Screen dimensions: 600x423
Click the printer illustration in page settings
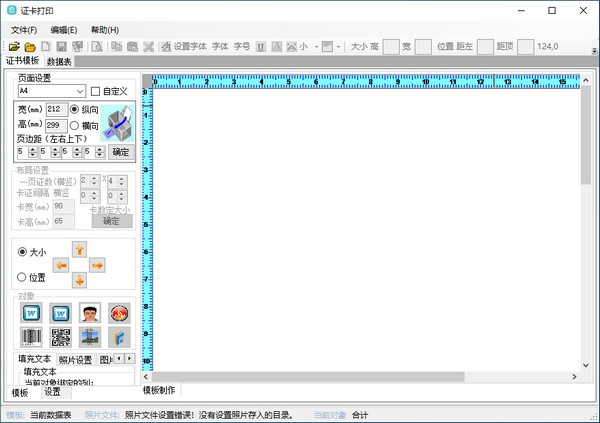click(118, 123)
